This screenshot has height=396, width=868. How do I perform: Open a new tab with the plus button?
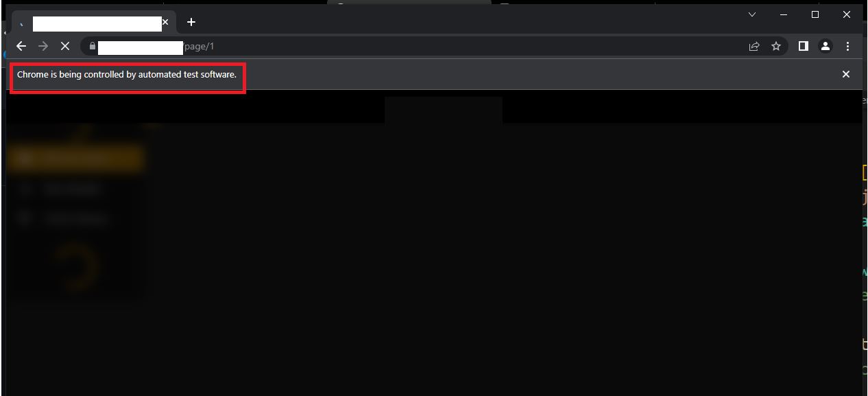[x=191, y=22]
